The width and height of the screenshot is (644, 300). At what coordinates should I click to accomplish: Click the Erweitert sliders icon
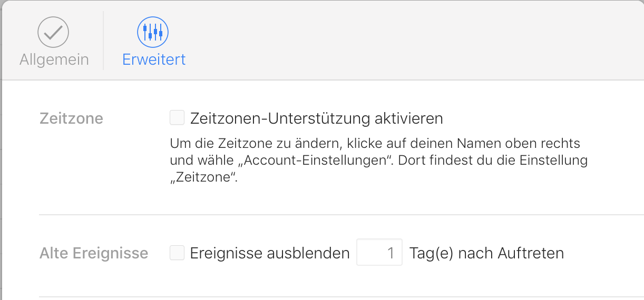[153, 32]
